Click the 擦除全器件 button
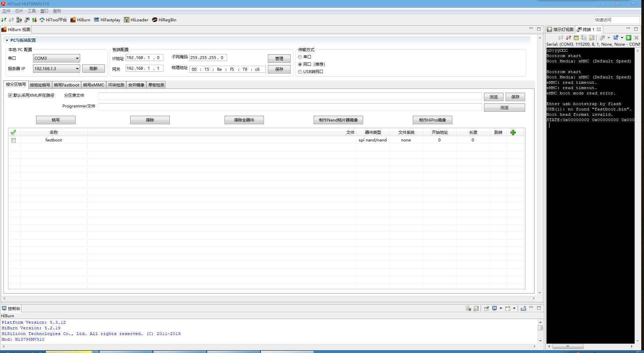The image size is (644, 353). [x=244, y=120]
